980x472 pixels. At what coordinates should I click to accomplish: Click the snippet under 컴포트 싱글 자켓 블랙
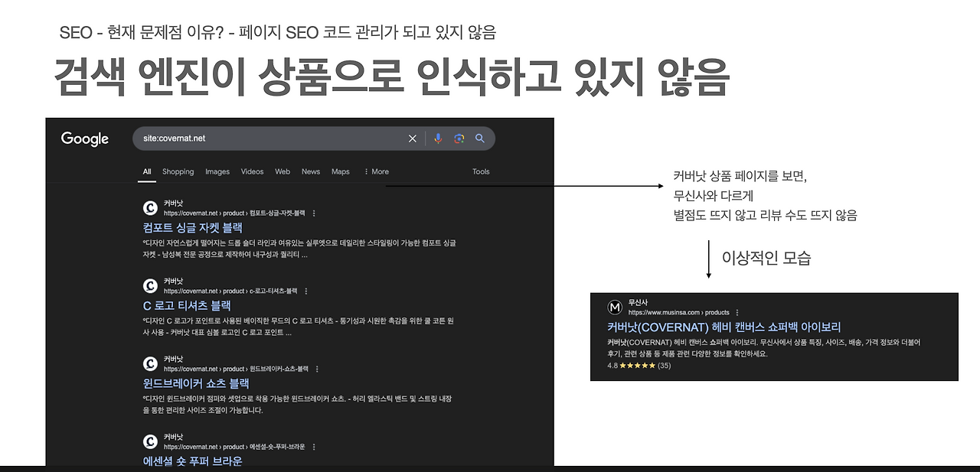299,249
